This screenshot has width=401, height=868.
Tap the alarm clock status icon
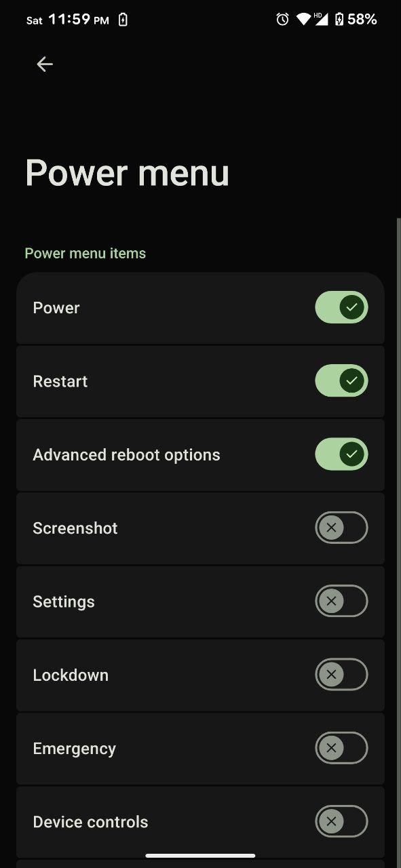point(282,19)
